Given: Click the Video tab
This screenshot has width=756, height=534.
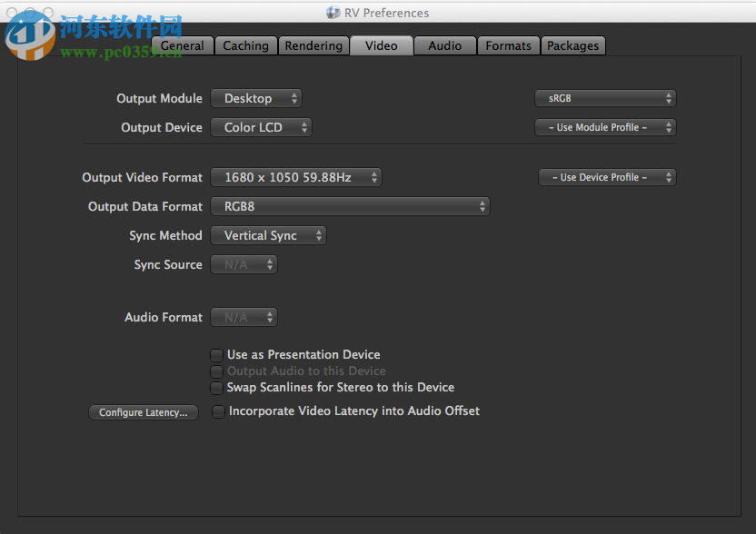Looking at the screenshot, I should point(381,45).
